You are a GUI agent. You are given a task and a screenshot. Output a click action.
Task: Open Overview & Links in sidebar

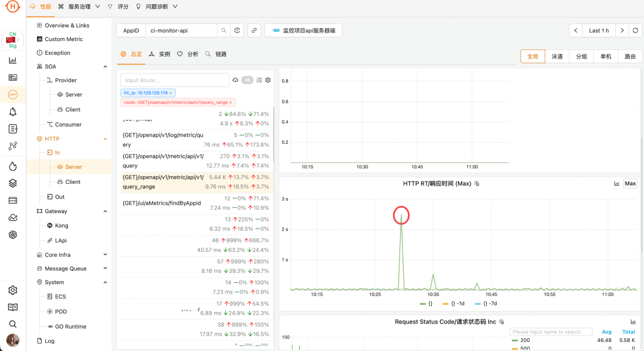click(63, 26)
